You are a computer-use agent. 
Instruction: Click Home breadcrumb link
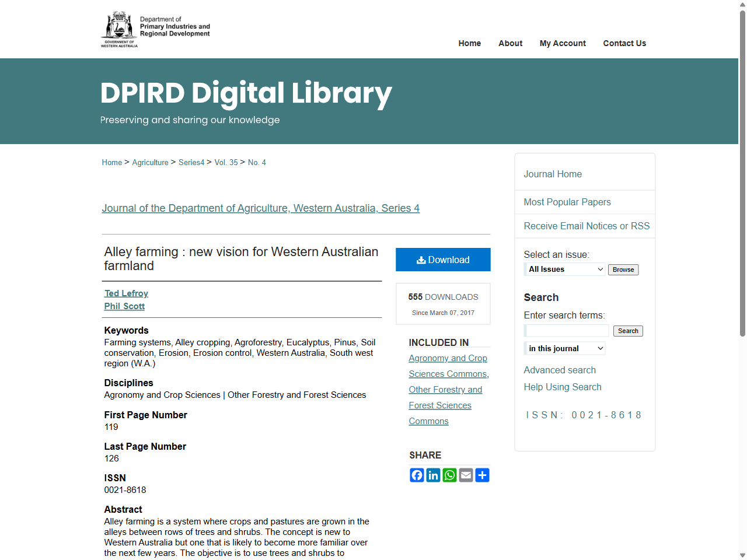(x=112, y=162)
